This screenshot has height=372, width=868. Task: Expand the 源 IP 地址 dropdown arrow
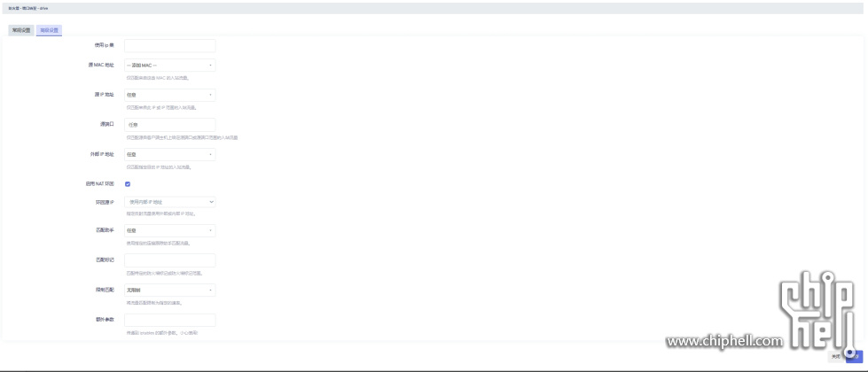click(x=210, y=95)
